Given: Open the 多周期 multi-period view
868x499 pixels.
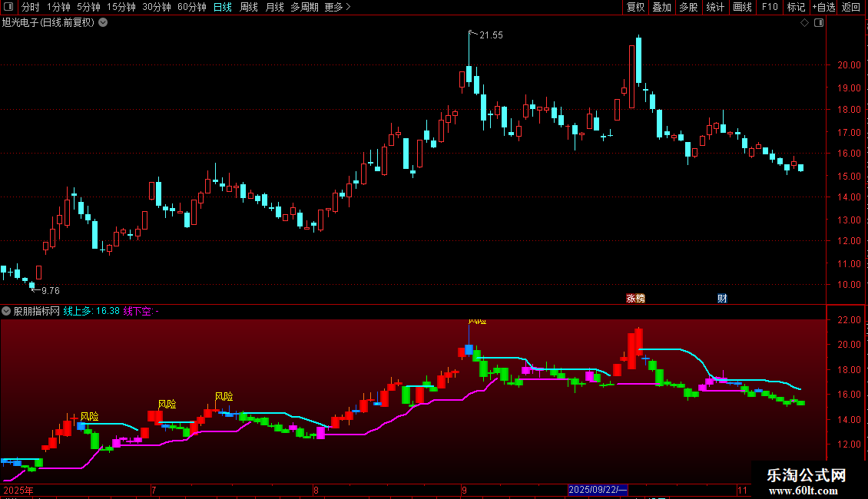Looking at the screenshot, I should click(x=304, y=7).
